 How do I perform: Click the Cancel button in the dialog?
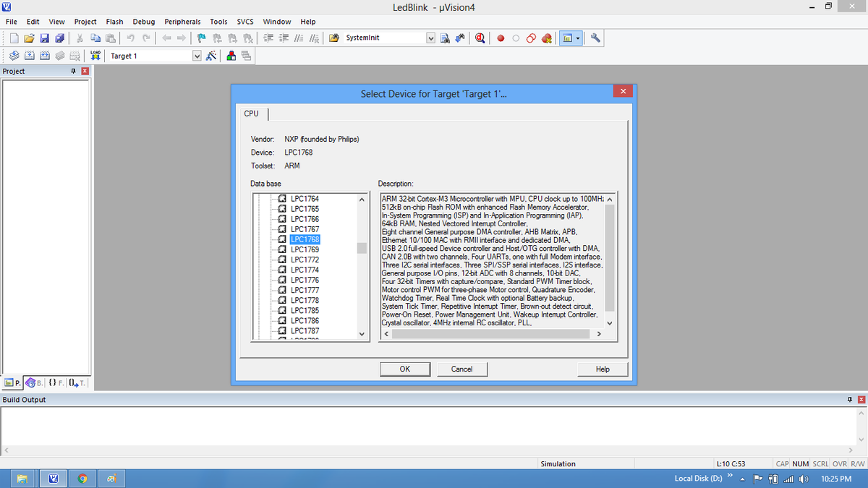pyautogui.click(x=461, y=369)
